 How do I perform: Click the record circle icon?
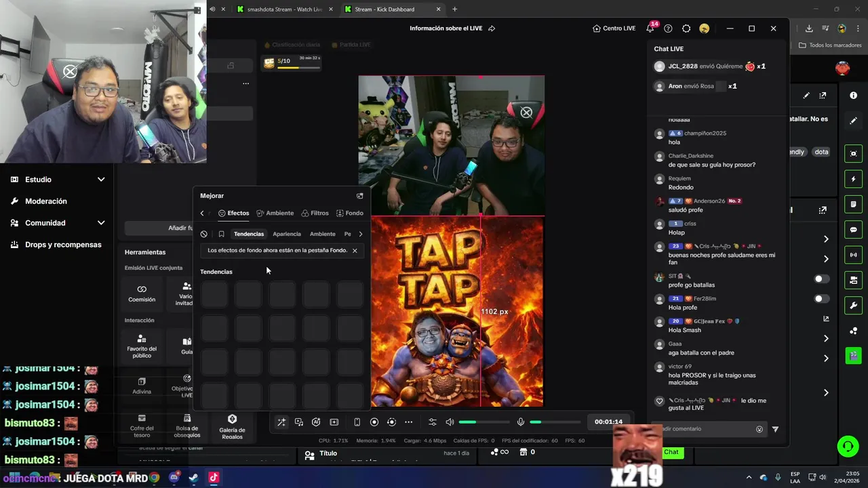374,422
